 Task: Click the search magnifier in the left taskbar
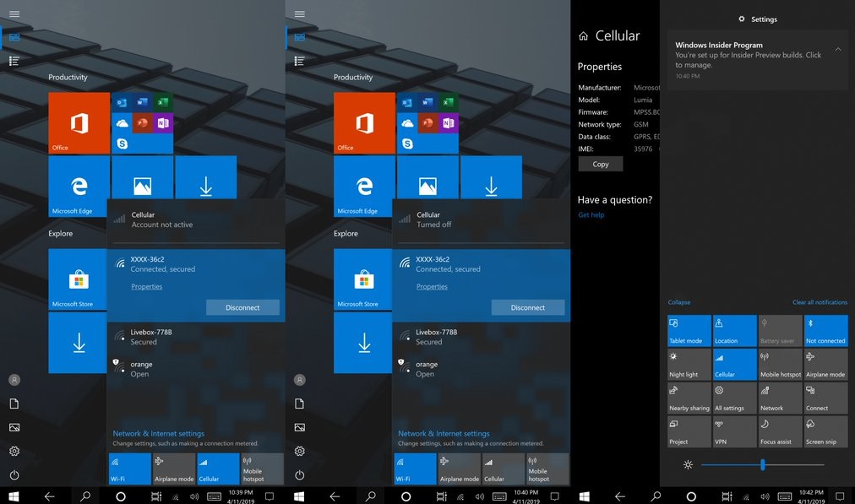coord(85,496)
